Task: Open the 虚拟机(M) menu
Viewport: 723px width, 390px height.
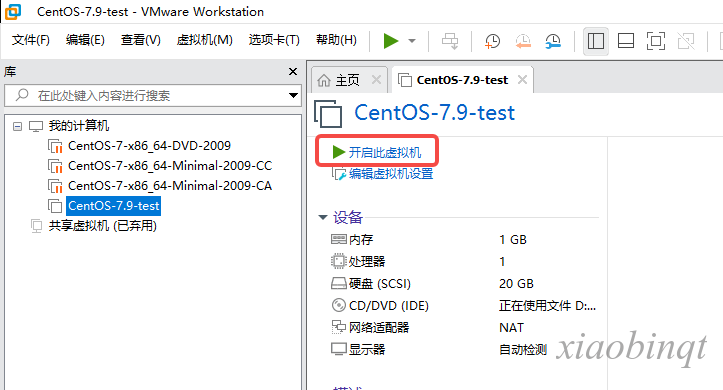Action: 204,40
